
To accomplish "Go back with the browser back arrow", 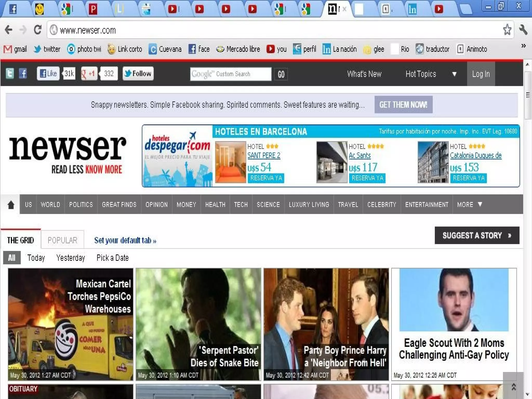I will click(8, 30).
